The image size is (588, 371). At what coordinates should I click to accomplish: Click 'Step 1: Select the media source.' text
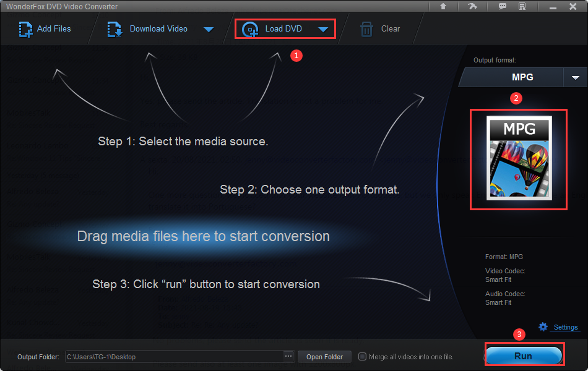[x=183, y=141]
